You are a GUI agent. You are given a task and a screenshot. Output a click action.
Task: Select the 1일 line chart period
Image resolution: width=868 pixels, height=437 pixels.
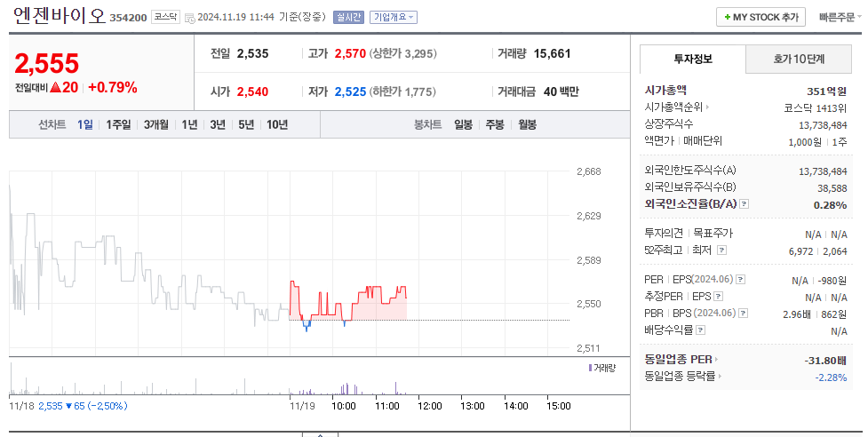[x=85, y=124]
